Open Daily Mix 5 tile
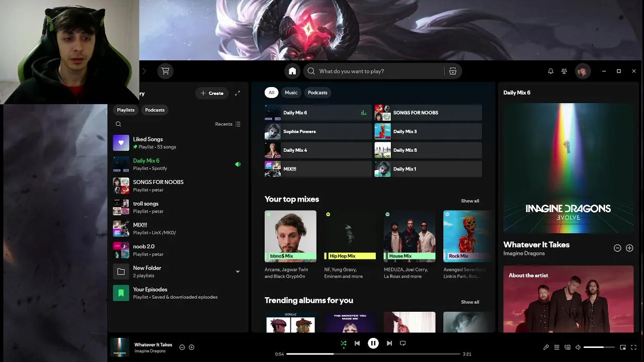 click(428, 150)
